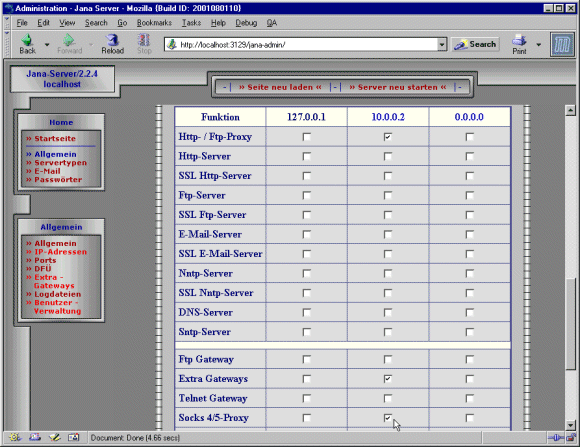Click the Stop loading icon

(x=144, y=40)
